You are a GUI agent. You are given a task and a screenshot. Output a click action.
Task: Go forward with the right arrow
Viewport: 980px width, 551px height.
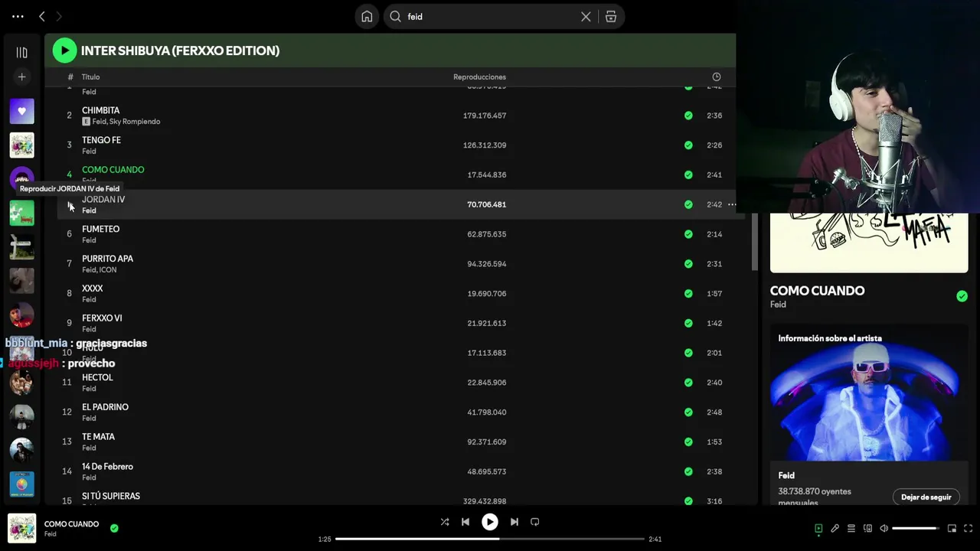point(59,16)
